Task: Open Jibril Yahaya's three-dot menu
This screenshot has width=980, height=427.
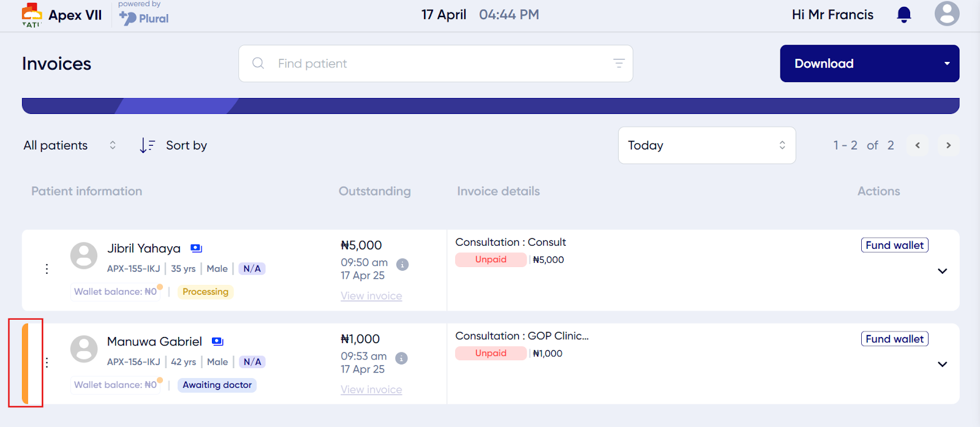Action: point(47,269)
